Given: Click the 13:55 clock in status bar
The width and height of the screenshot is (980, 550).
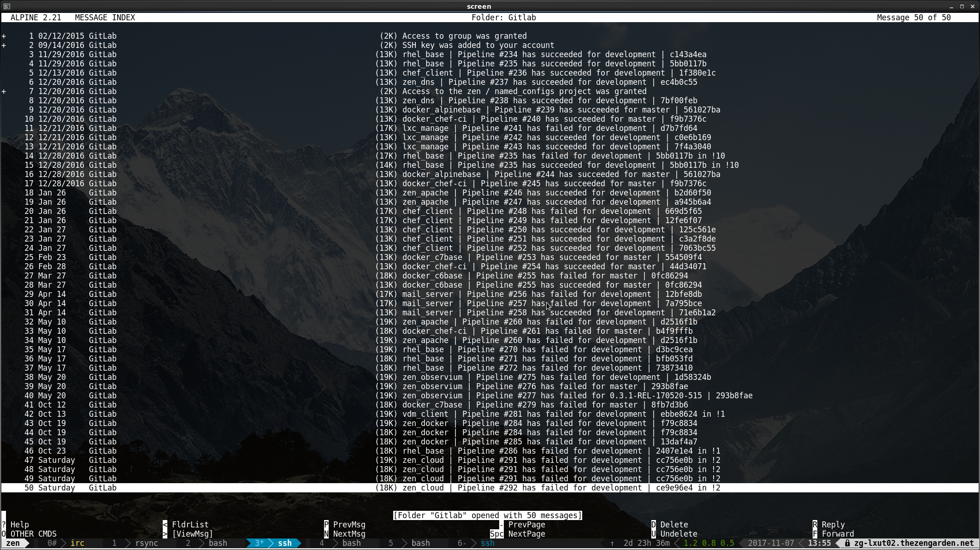Looking at the screenshot, I should (x=820, y=543).
